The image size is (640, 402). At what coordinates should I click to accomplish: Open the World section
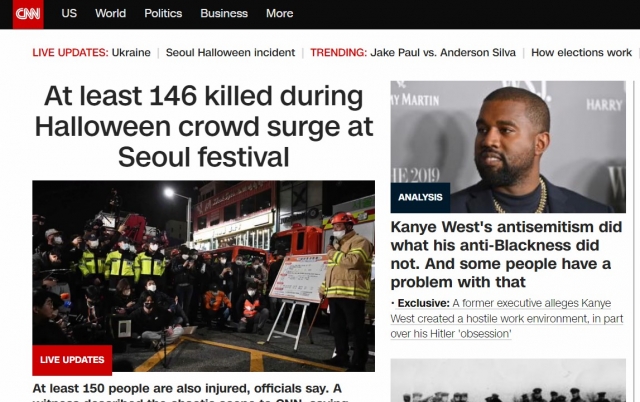tap(111, 13)
